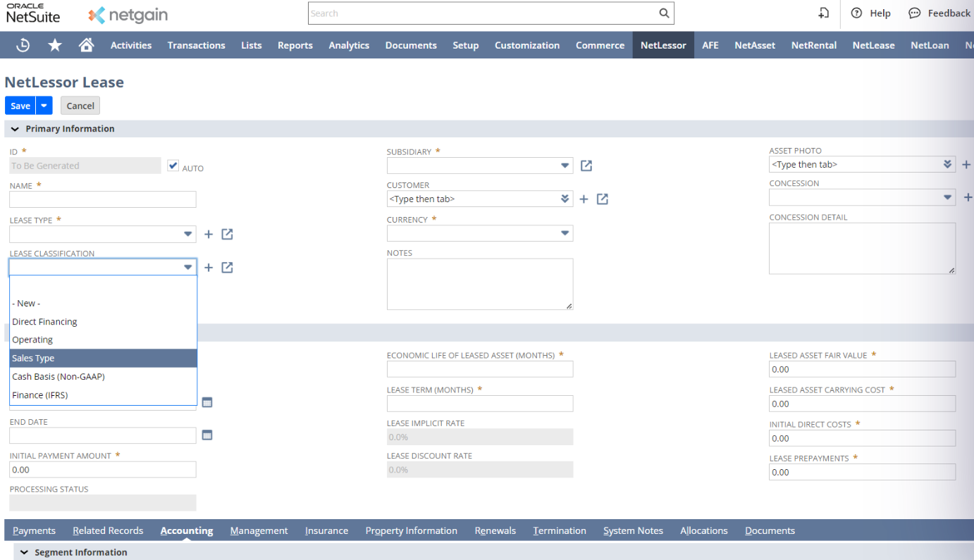The image size is (974, 560).
Task: Click the Oracle NetSuite logo
Action: [33, 13]
